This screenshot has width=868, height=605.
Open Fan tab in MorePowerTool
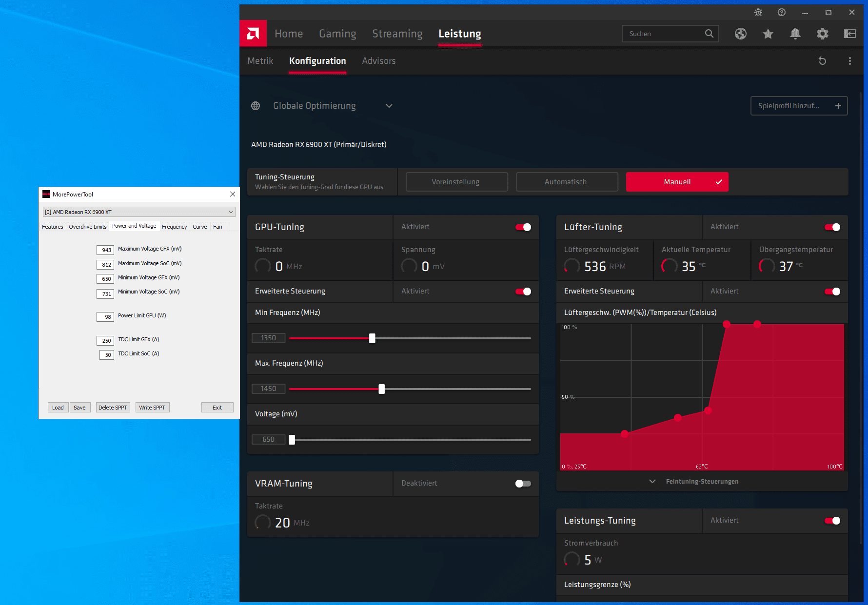tap(217, 227)
